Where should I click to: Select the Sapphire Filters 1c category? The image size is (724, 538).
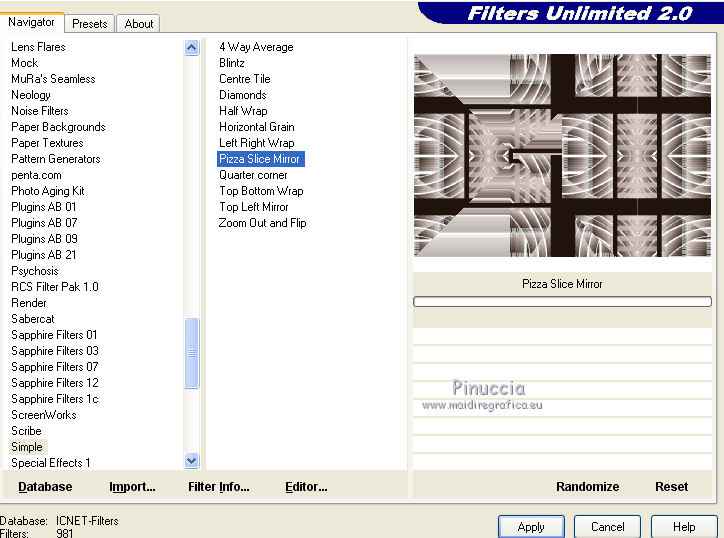54,399
